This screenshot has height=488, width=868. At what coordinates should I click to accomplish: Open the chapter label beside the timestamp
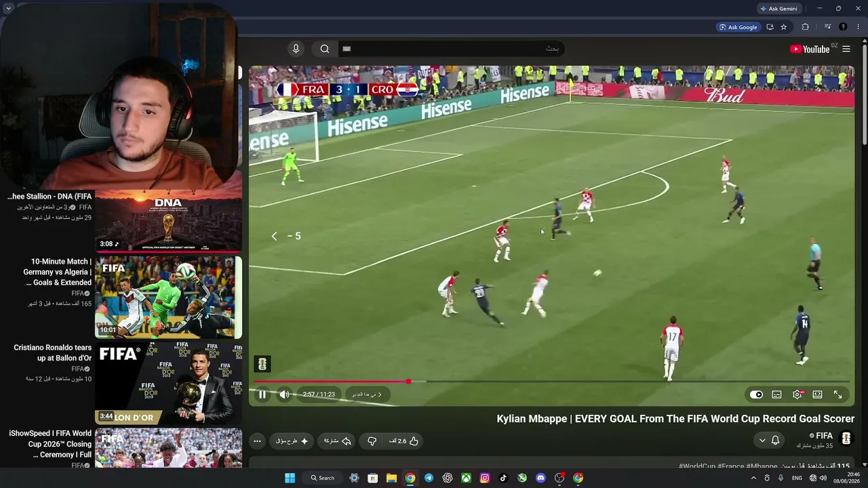point(367,394)
